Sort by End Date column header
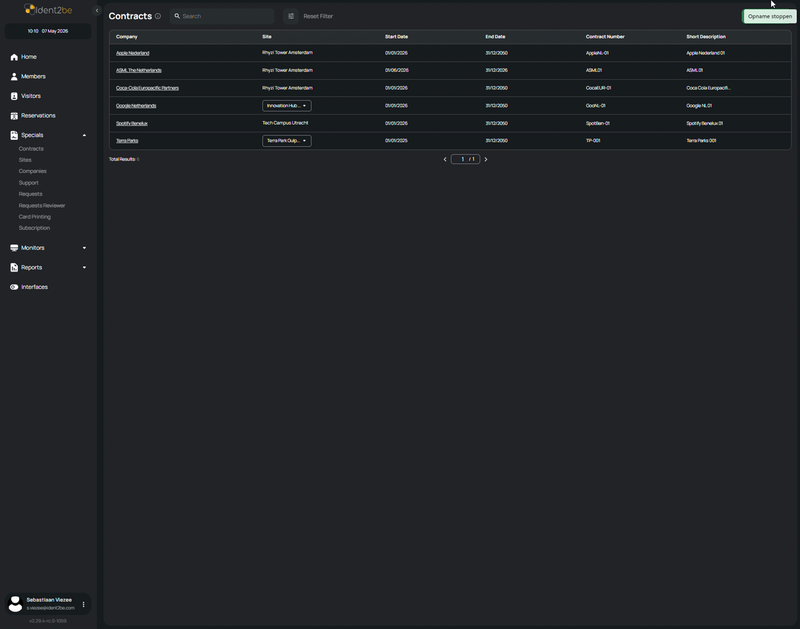This screenshot has height=629, width=800. point(495,37)
